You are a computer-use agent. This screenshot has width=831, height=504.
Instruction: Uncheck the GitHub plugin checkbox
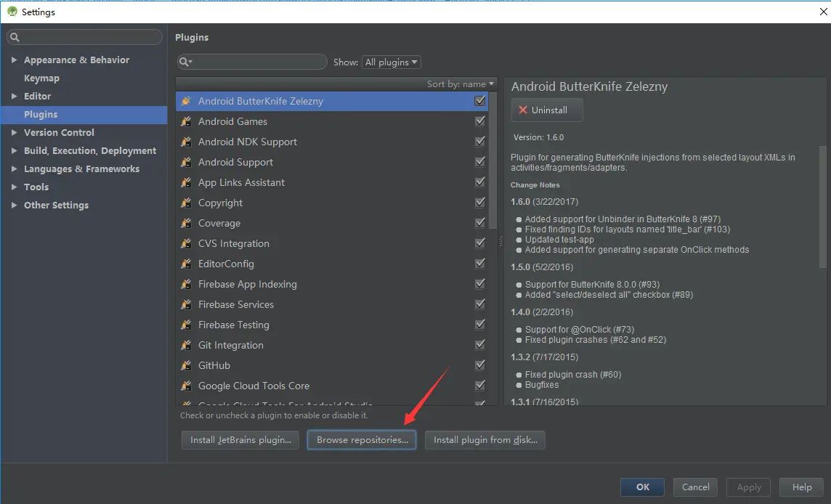(480, 365)
